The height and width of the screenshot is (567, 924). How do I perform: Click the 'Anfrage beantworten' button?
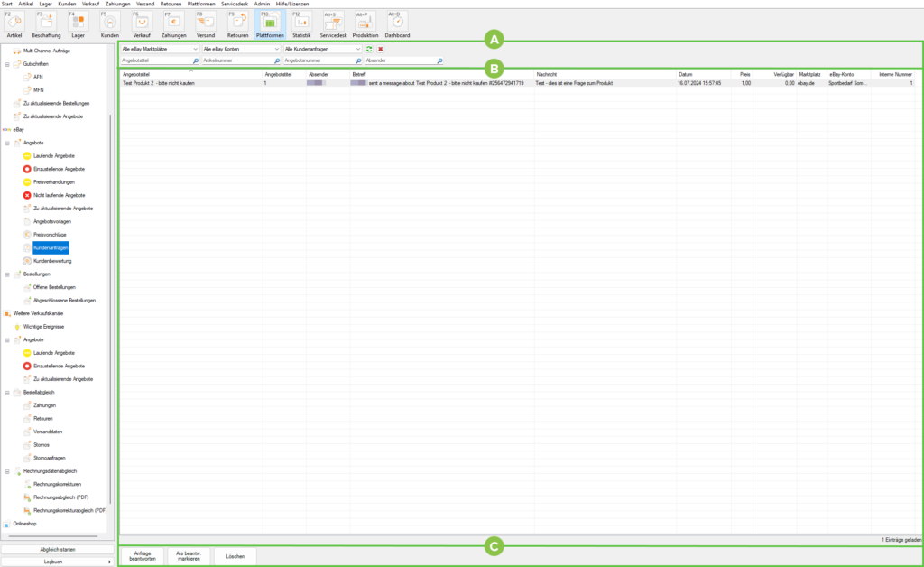[x=142, y=556]
